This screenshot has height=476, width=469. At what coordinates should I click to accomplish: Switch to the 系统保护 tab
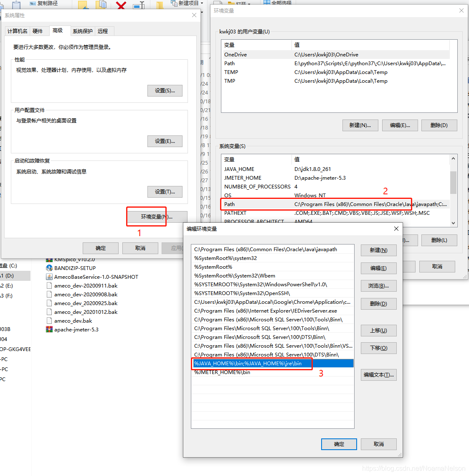coord(83,31)
